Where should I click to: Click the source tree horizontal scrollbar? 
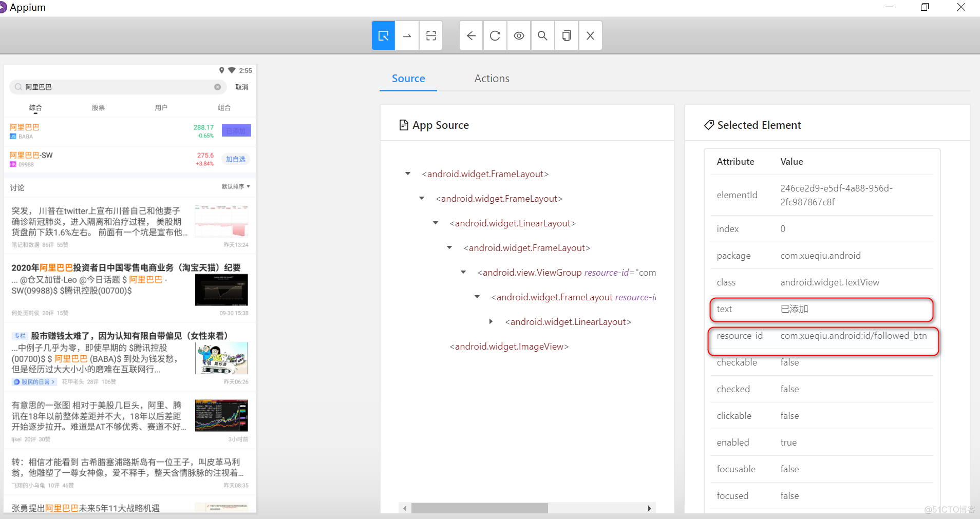[480, 508]
